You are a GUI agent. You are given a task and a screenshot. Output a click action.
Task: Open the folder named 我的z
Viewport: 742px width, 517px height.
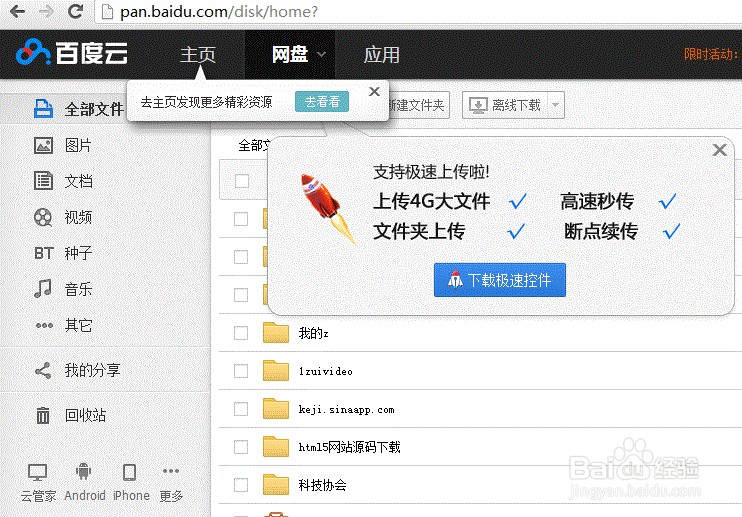pyautogui.click(x=313, y=333)
